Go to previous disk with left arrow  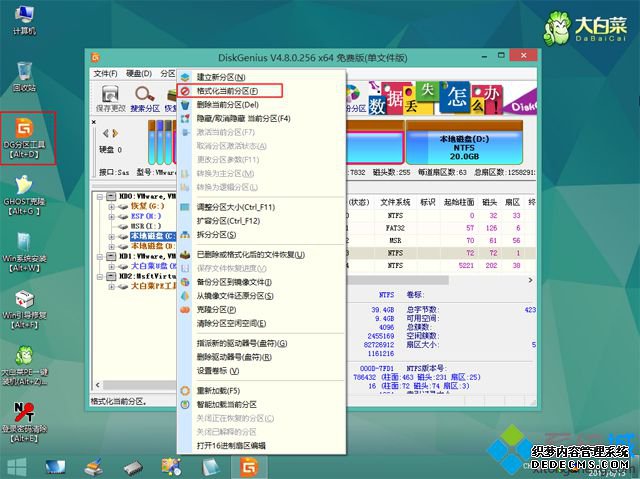[106, 133]
